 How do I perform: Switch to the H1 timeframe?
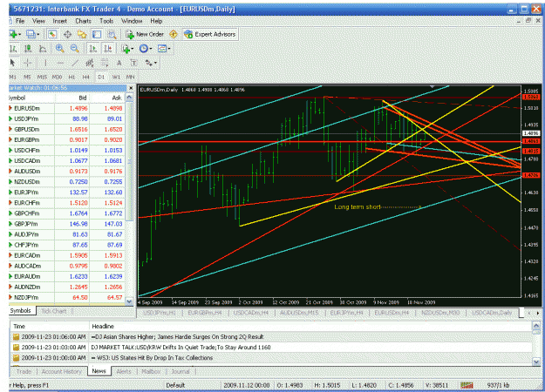click(72, 77)
